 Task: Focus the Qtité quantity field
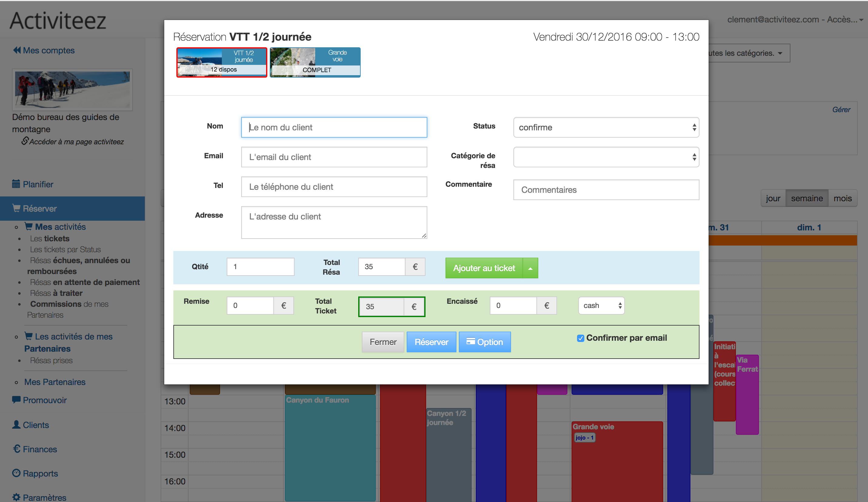[x=260, y=267]
